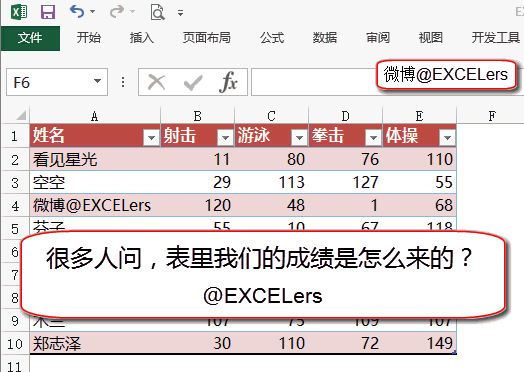Save the workbook with the floppy disk icon
The width and height of the screenshot is (524, 372).
tap(48, 12)
